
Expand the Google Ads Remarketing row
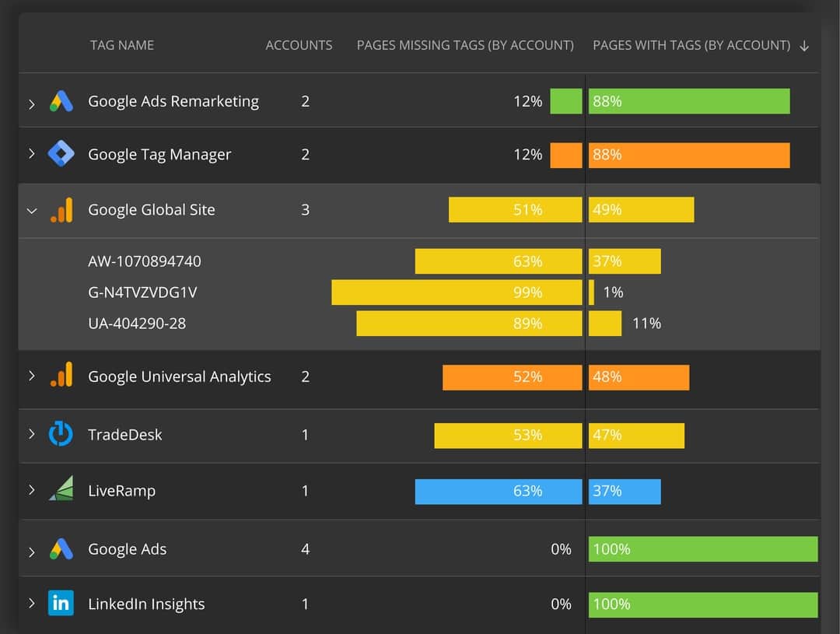coord(32,103)
